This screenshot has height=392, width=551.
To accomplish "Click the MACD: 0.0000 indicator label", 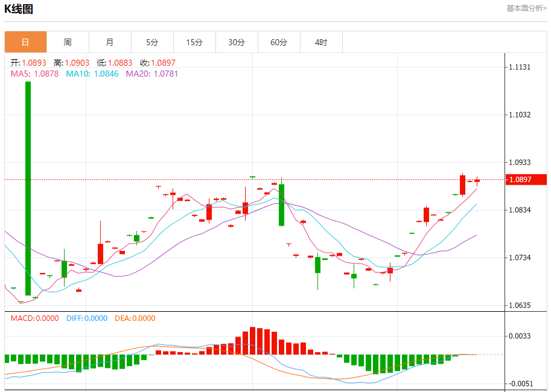I will (35, 318).
